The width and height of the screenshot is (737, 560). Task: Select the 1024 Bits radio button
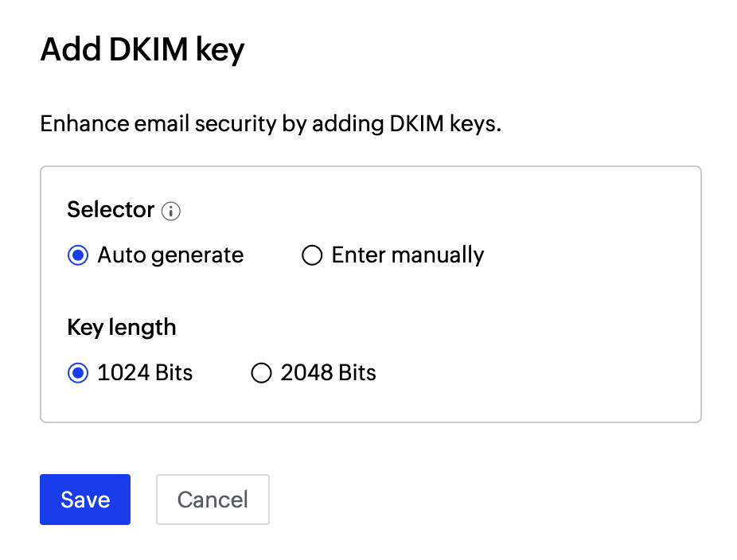[78, 373]
